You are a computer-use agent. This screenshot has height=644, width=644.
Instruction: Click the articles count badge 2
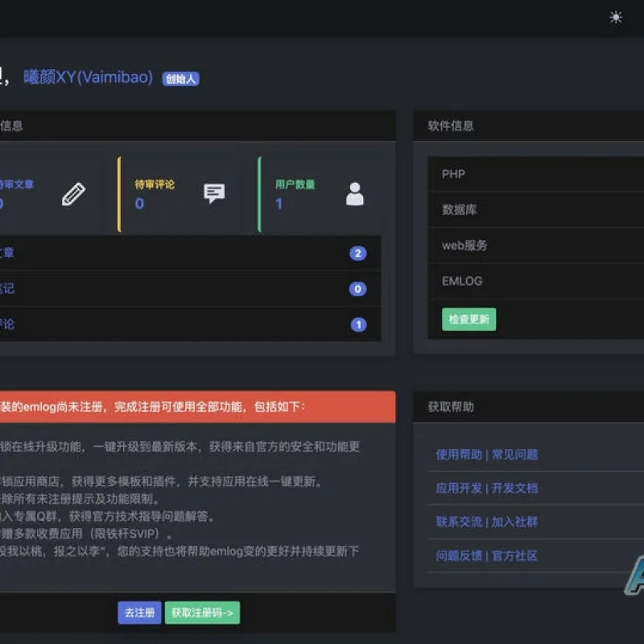(358, 254)
